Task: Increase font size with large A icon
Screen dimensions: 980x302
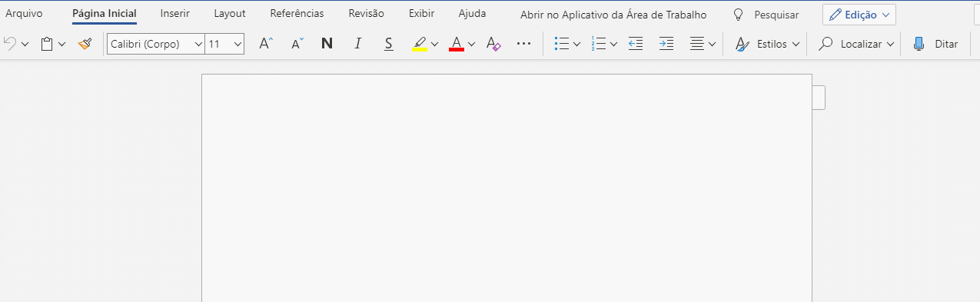Action: [266, 44]
